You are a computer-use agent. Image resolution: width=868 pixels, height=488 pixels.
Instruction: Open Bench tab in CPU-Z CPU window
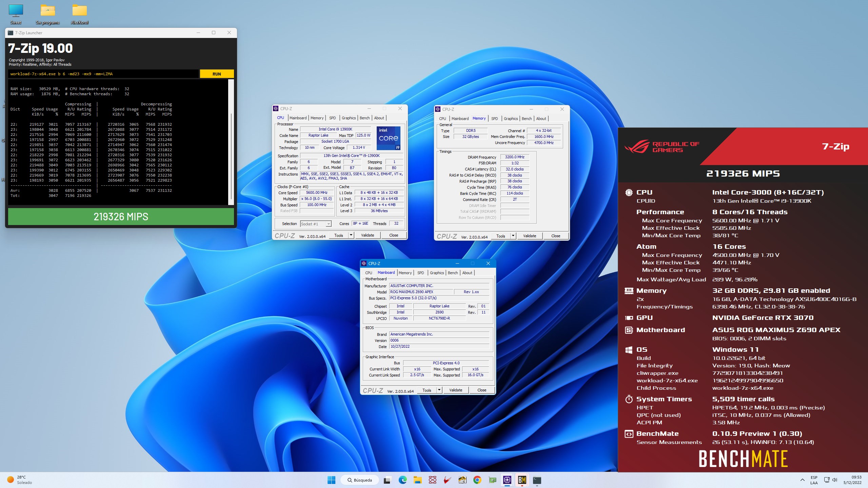pyautogui.click(x=364, y=118)
